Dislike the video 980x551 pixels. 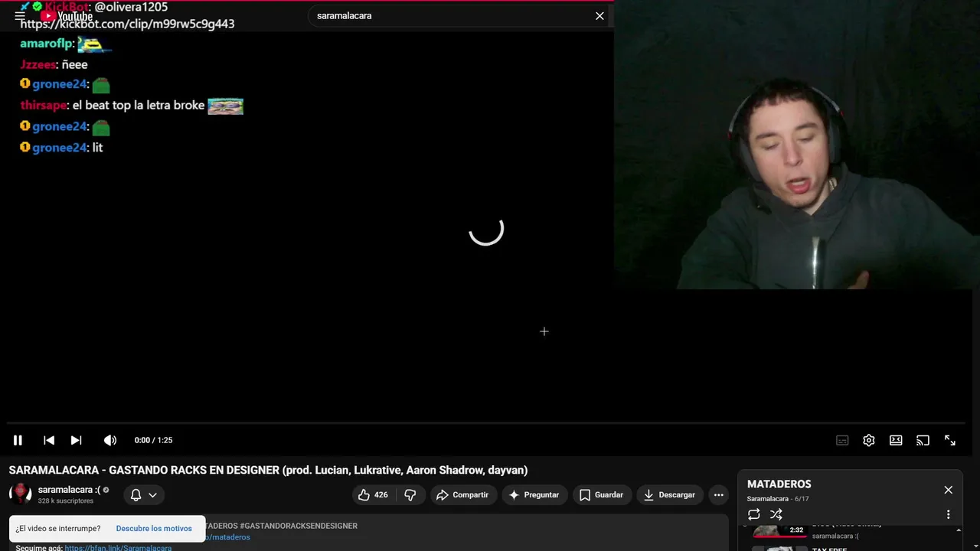(410, 495)
